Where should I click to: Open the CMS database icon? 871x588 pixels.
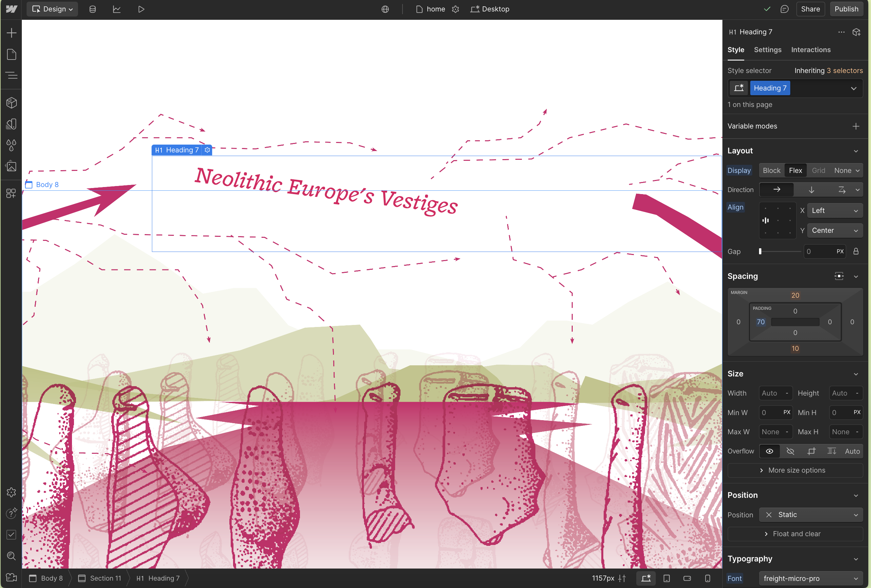click(x=92, y=9)
